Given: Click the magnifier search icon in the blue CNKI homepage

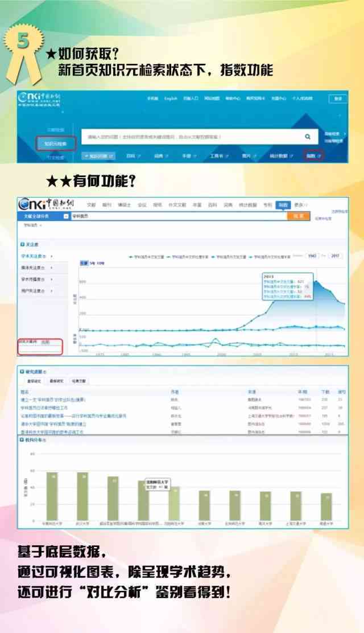Looking at the screenshot, I should (x=308, y=137).
